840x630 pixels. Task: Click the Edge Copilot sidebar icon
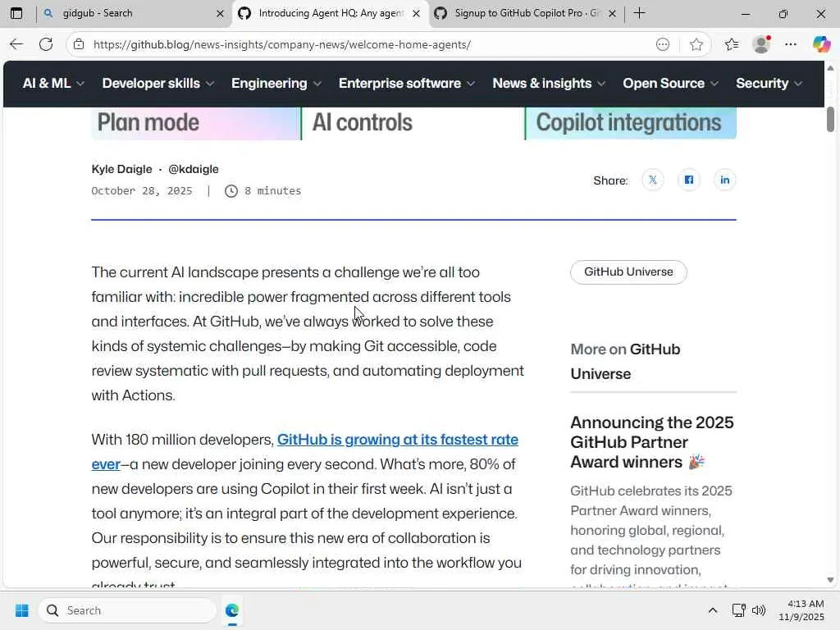click(821, 44)
